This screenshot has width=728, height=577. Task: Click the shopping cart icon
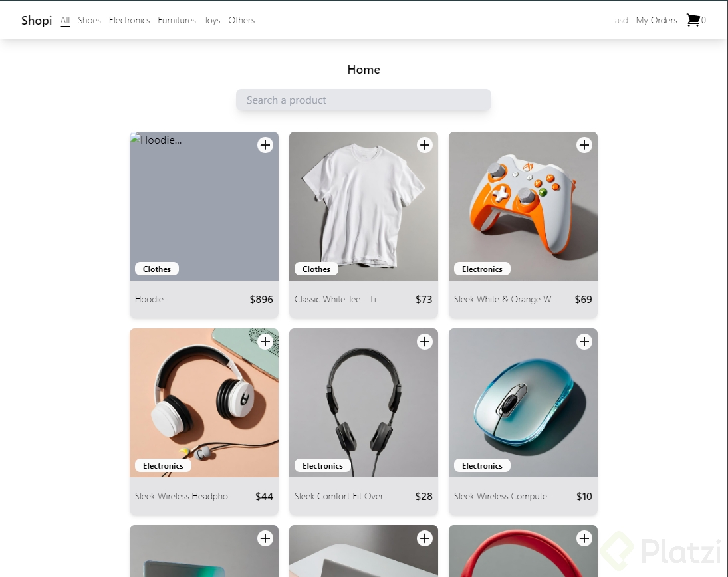[693, 20]
